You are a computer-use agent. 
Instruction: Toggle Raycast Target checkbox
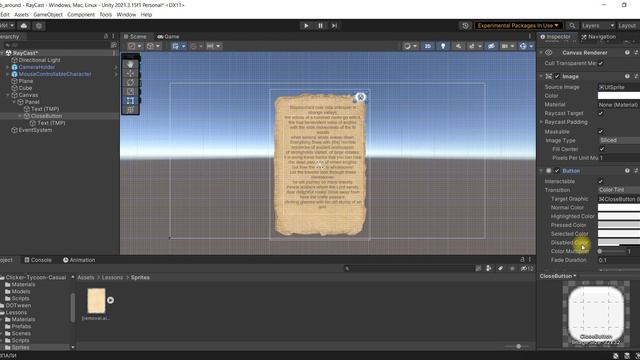pyautogui.click(x=600, y=113)
